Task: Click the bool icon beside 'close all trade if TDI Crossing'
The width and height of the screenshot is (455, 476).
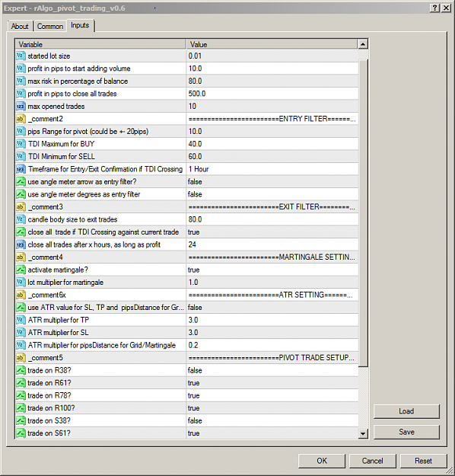Action: 21,232
